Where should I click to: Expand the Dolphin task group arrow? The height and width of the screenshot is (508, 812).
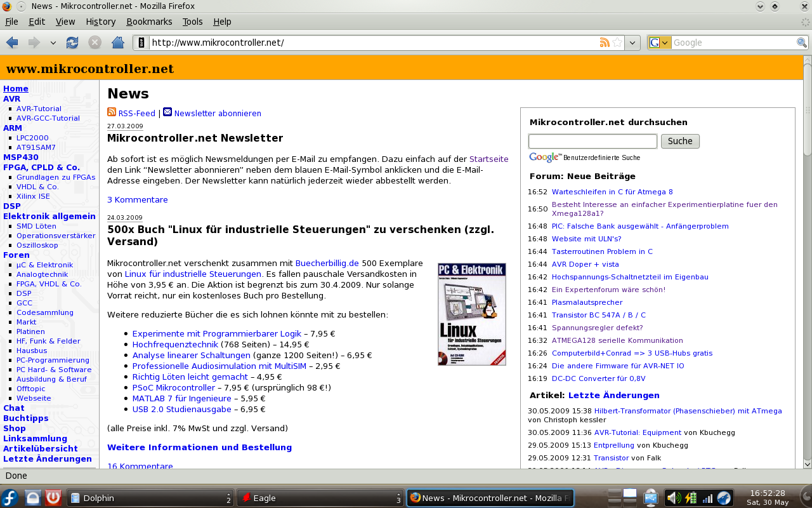point(228,495)
